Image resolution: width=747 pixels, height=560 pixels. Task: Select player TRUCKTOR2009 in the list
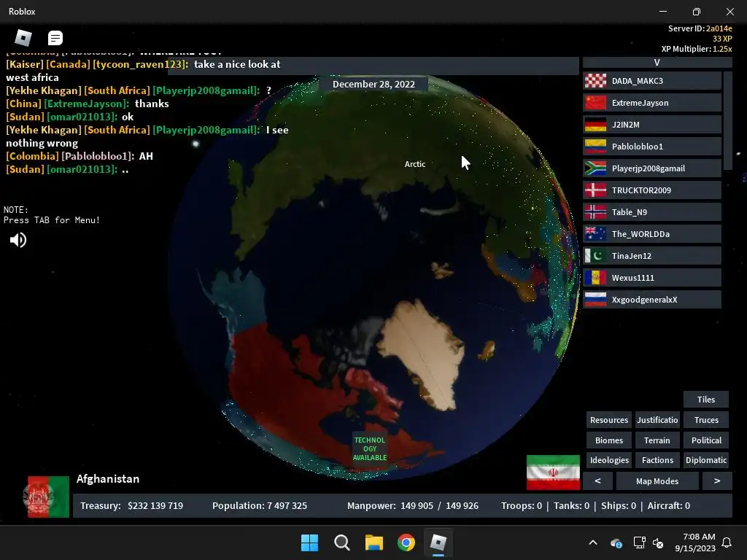tap(651, 190)
